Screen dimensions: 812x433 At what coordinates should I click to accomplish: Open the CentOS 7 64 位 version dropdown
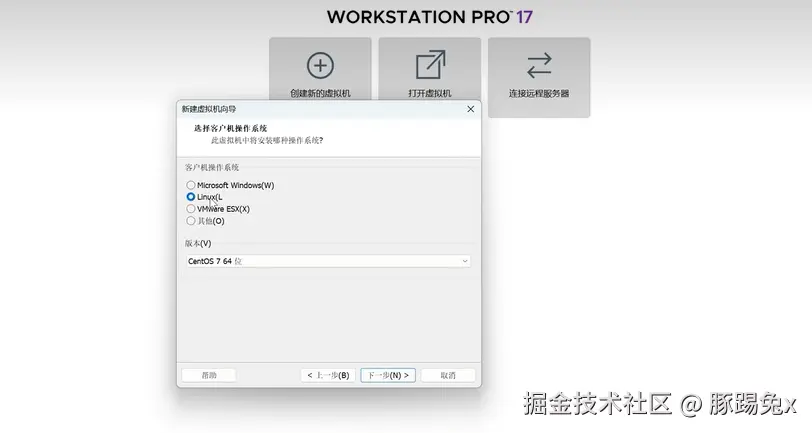click(x=328, y=261)
